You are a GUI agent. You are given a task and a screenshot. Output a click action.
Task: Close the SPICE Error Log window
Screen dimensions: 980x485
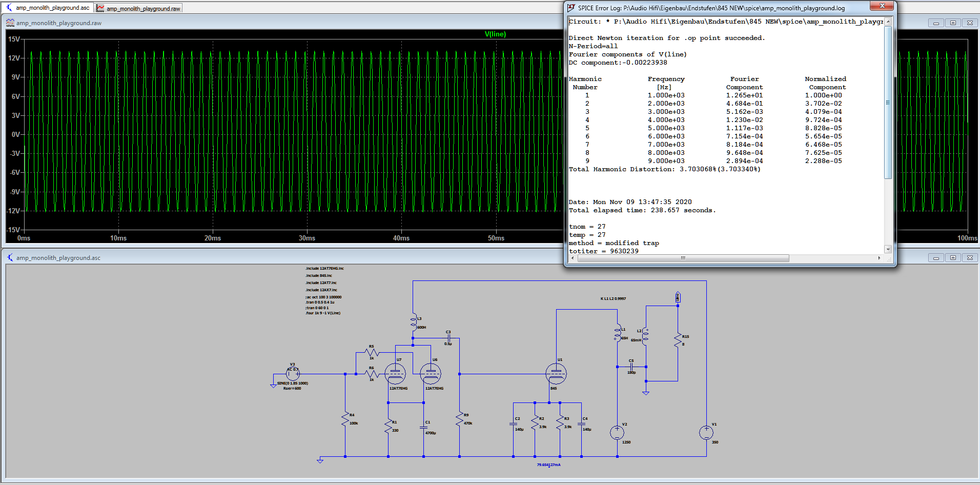882,6
